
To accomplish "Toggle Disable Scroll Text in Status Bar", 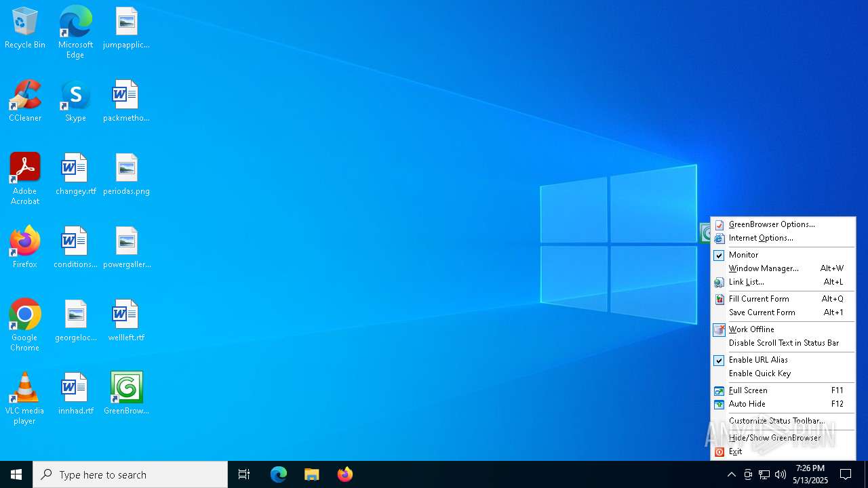I will [783, 343].
